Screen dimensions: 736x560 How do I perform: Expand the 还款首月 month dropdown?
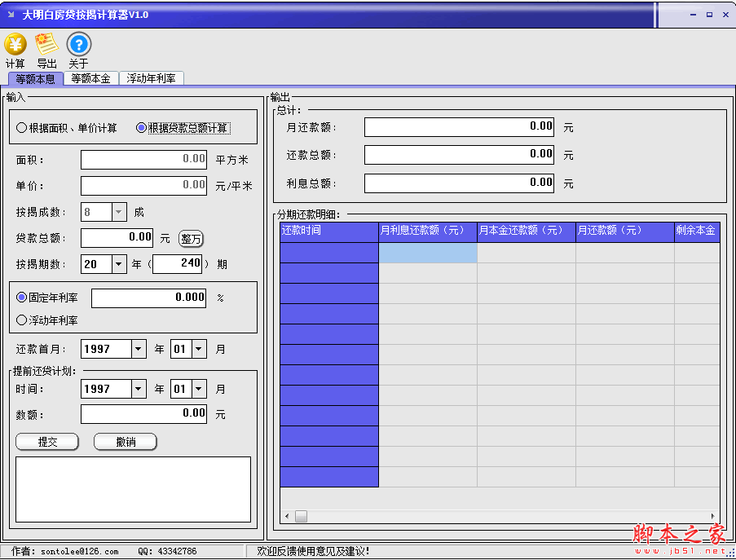199,349
